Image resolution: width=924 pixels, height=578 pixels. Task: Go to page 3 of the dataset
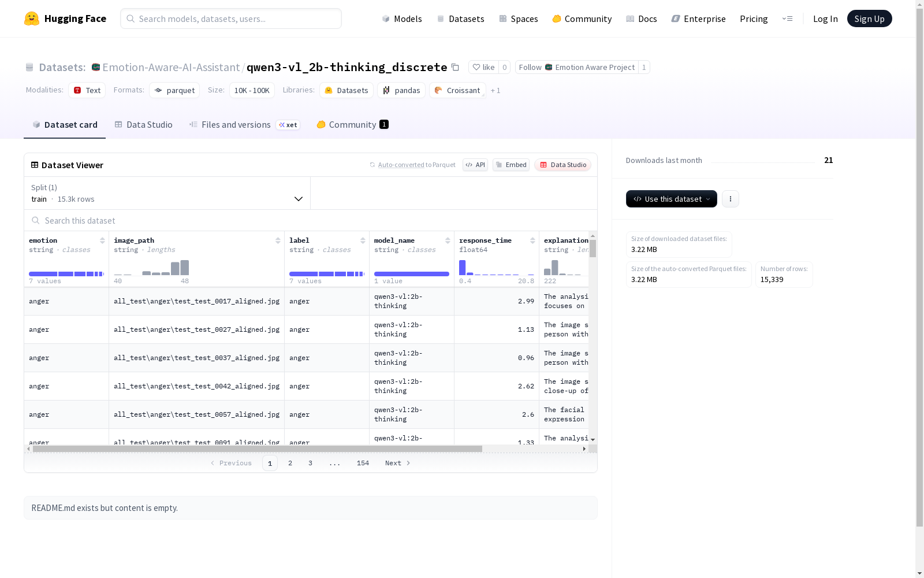coord(310,463)
